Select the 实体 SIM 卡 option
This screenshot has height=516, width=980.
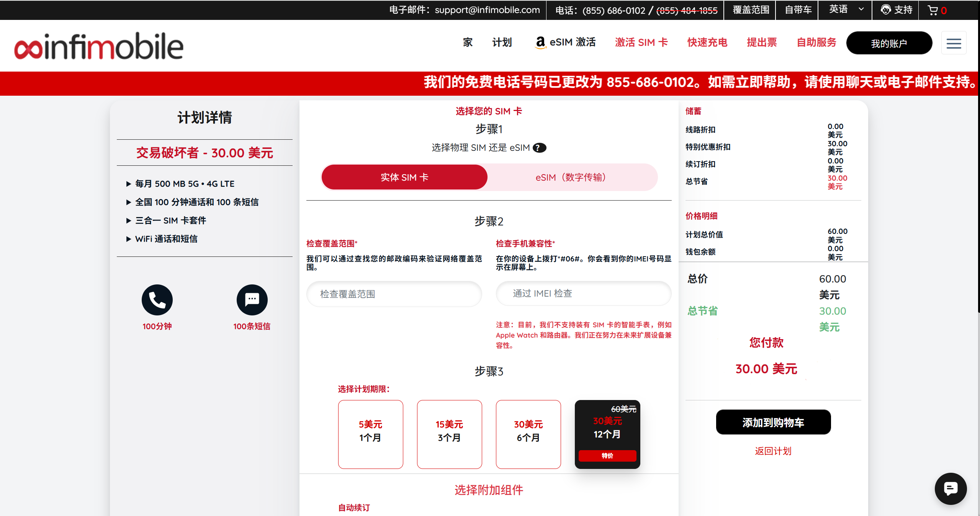(404, 177)
